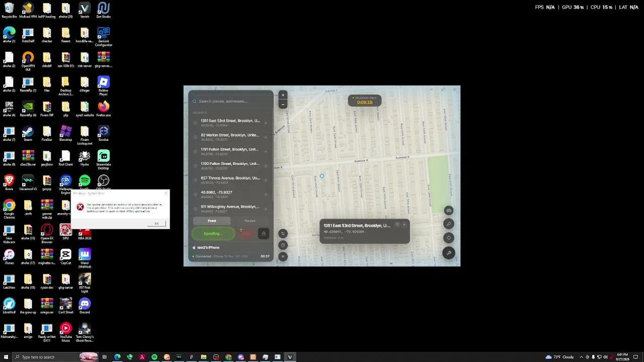Select the Google Chrome desktop shortcut
The height and width of the screenshot is (362, 644).
[x=9, y=209]
